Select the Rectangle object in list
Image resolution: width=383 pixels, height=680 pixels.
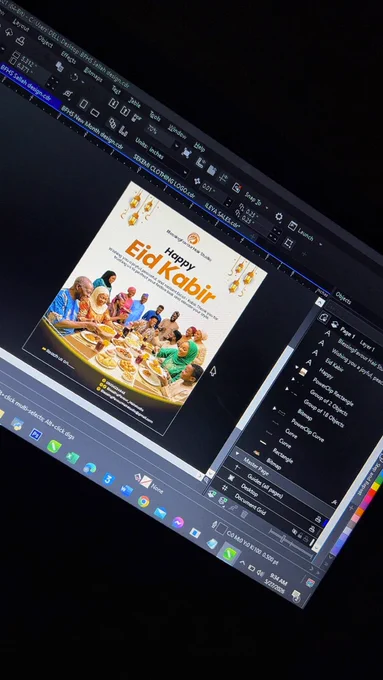coord(283,455)
